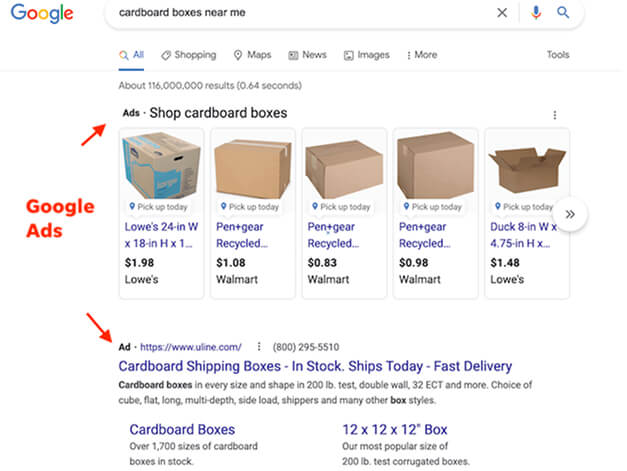This screenshot has height=471, width=627.
Task: Open the shopping ads three-dot options menu
Action: (x=555, y=115)
